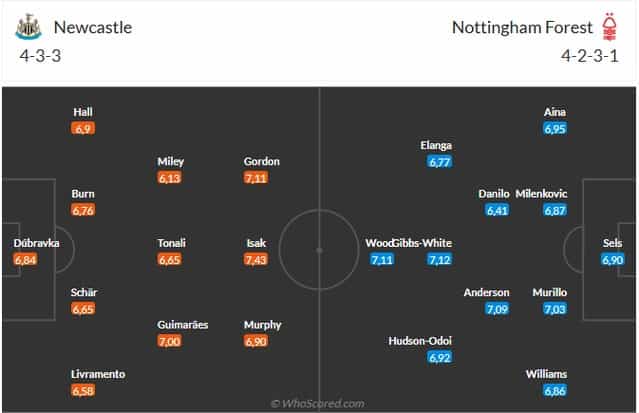Image resolution: width=639 pixels, height=413 pixels.
Task: Click player name Milenkovic
Action: point(541,194)
